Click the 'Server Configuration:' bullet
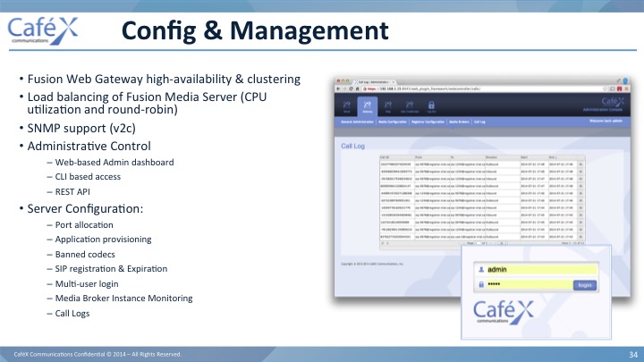 coord(85,208)
